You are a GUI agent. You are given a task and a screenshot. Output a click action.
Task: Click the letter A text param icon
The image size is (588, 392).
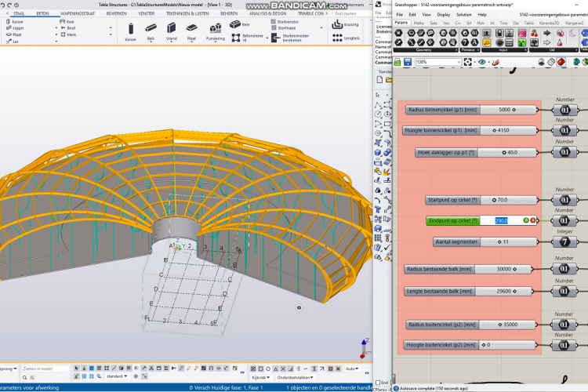(x=474, y=42)
